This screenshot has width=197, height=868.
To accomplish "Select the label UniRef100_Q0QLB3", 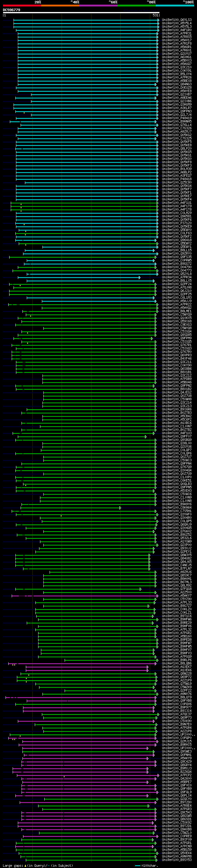I will coord(176,484).
